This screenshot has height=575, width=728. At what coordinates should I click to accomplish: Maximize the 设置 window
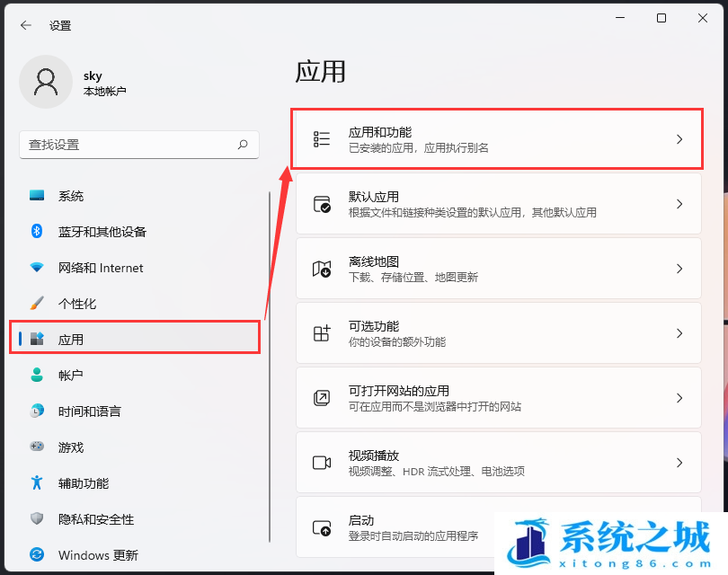click(x=661, y=18)
